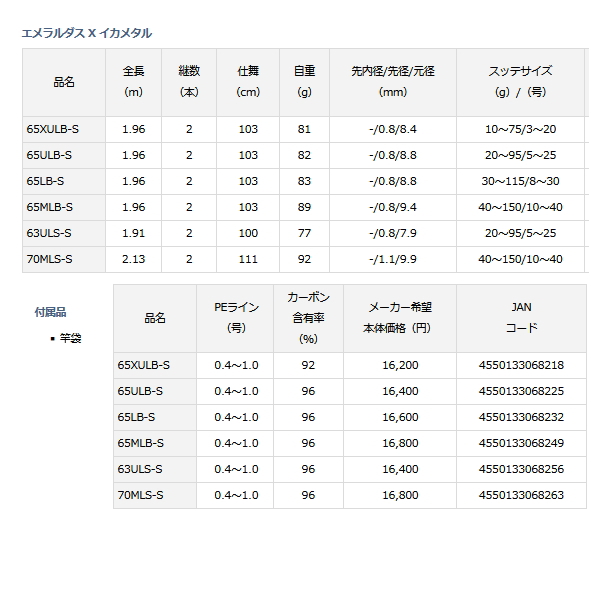This screenshot has width=600, height=600.
Task: Click the 自重 (g) column header
Action: coord(304,82)
